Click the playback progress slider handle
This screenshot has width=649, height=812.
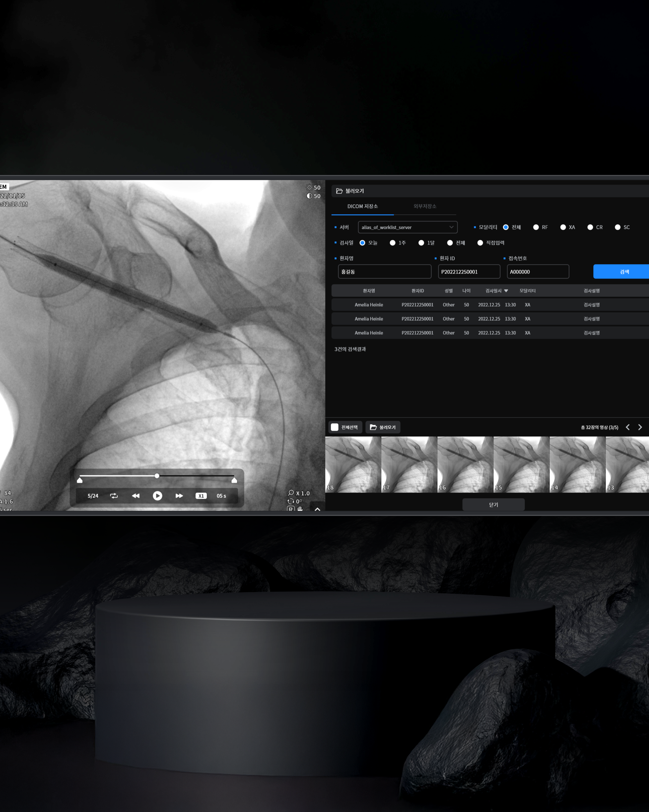157,476
